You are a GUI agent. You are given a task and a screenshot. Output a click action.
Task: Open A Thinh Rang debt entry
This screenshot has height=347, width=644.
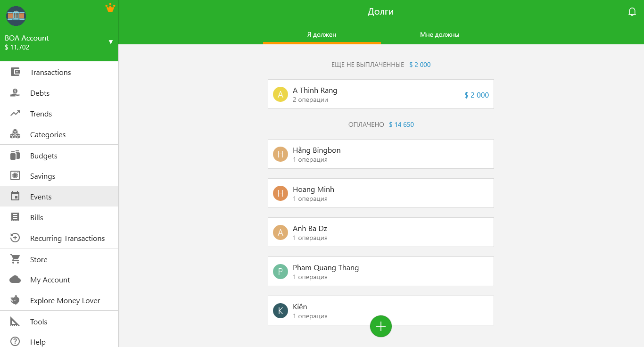(x=381, y=94)
